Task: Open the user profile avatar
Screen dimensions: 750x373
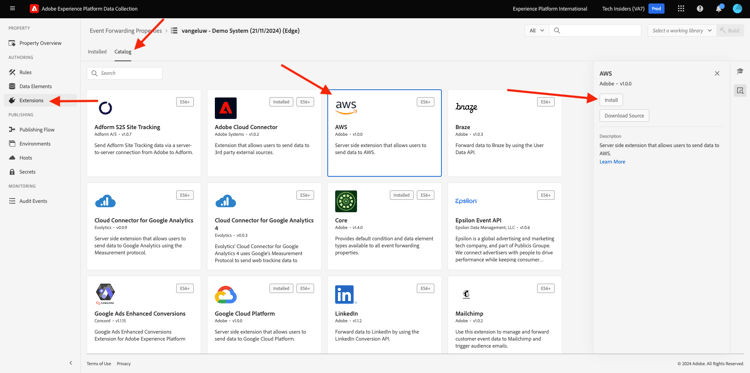Action: tap(737, 9)
